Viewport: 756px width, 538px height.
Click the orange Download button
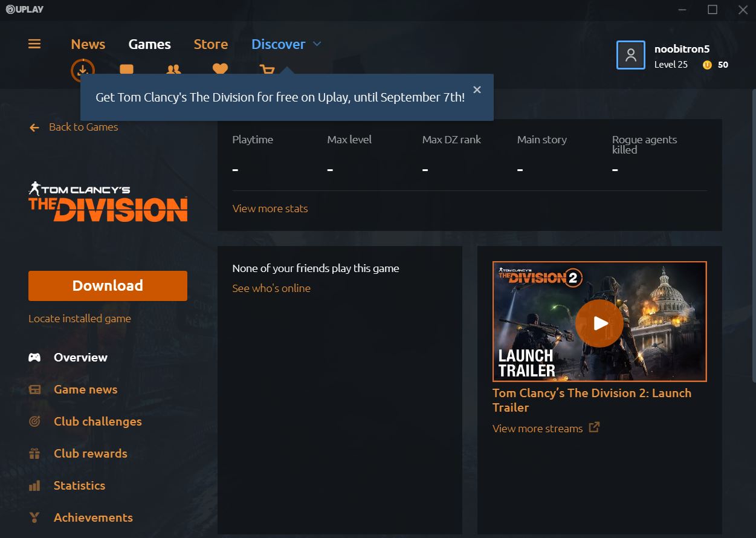click(x=108, y=286)
